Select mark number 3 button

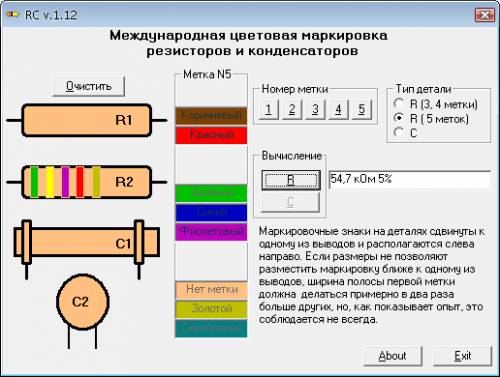315,109
